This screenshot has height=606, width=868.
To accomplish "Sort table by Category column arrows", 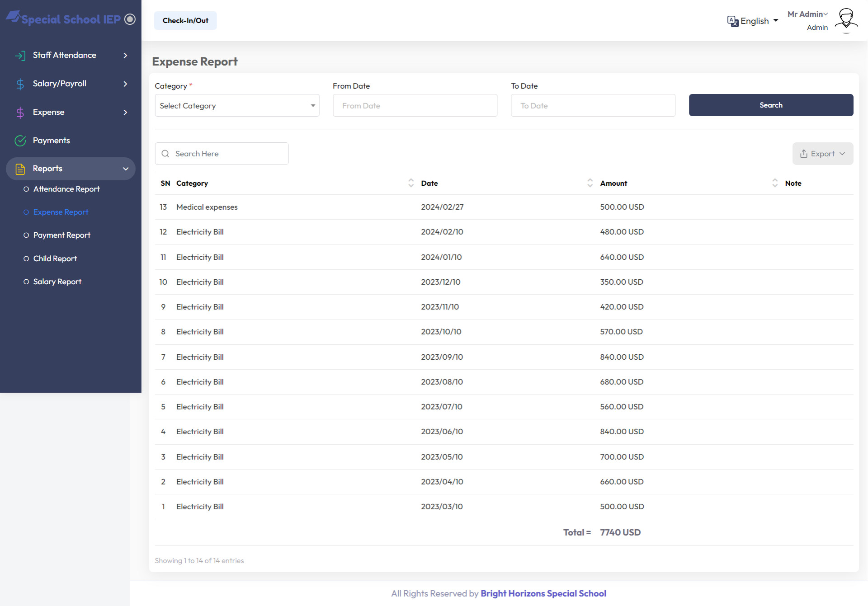I will pyautogui.click(x=410, y=183).
